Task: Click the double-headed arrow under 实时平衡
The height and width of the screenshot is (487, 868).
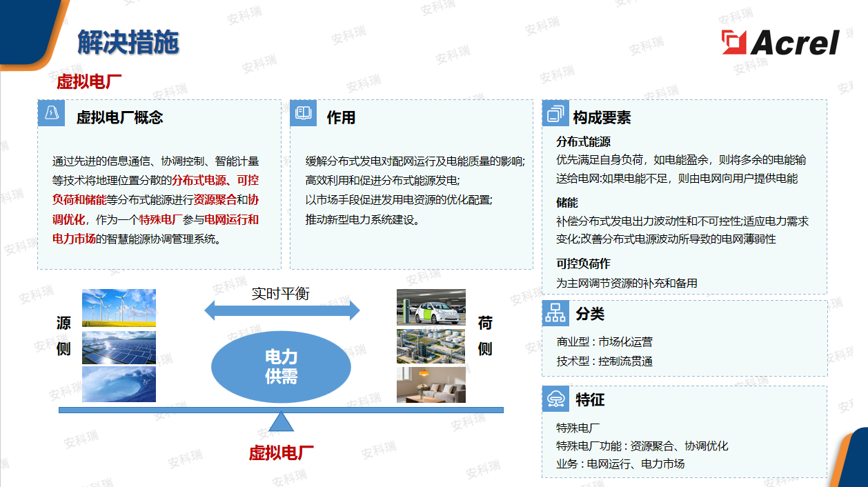Action: point(282,310)
